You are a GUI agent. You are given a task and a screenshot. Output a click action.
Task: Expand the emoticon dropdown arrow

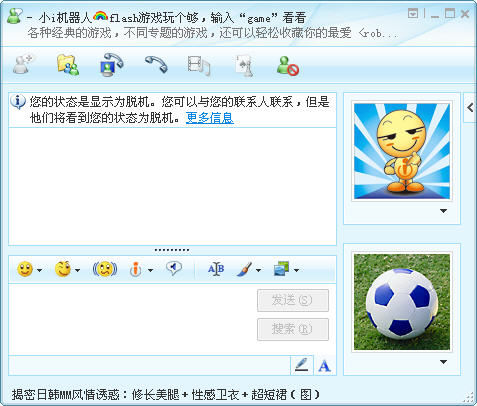(x=39, y=270)
